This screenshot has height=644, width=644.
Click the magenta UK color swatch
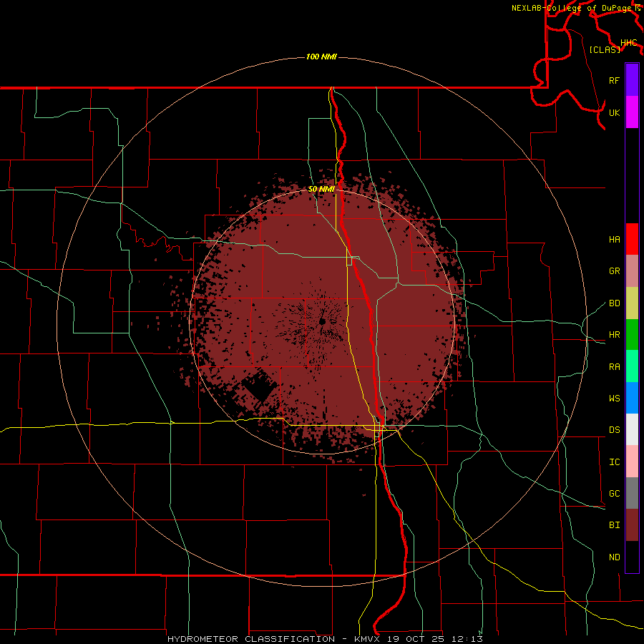tap(632, 112)
